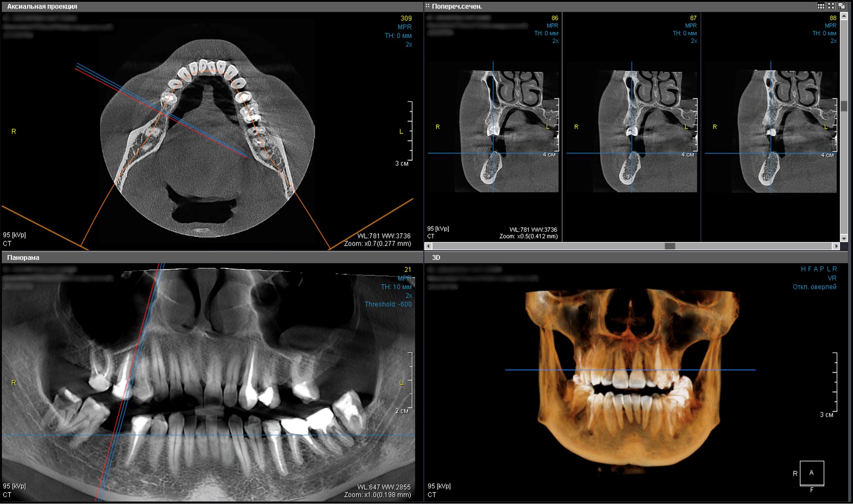Click the Threshold: -600 value

[388, 304]
